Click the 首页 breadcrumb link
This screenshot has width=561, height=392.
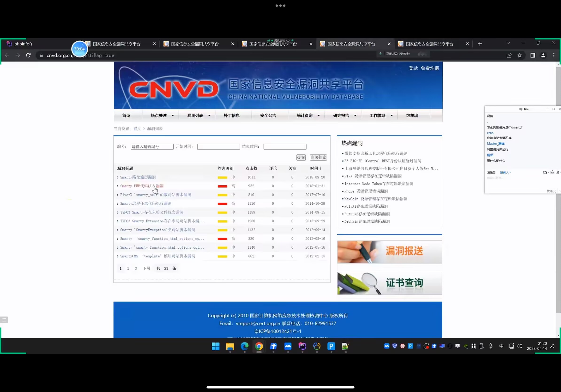tap(137, 129)
